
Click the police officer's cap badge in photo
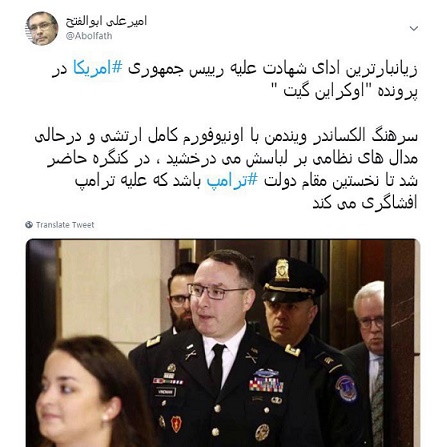coord(282,270)
